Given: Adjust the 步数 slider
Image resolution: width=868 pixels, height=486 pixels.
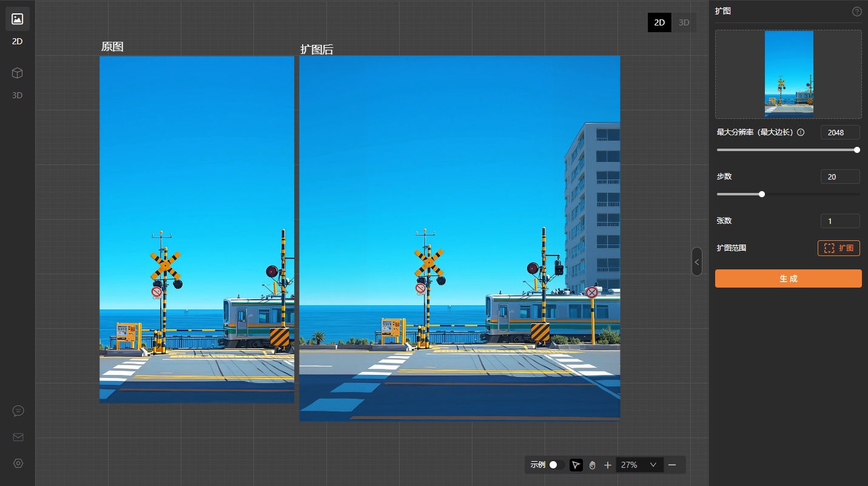Looking at the screenshot, I should [x=788, y=194].
